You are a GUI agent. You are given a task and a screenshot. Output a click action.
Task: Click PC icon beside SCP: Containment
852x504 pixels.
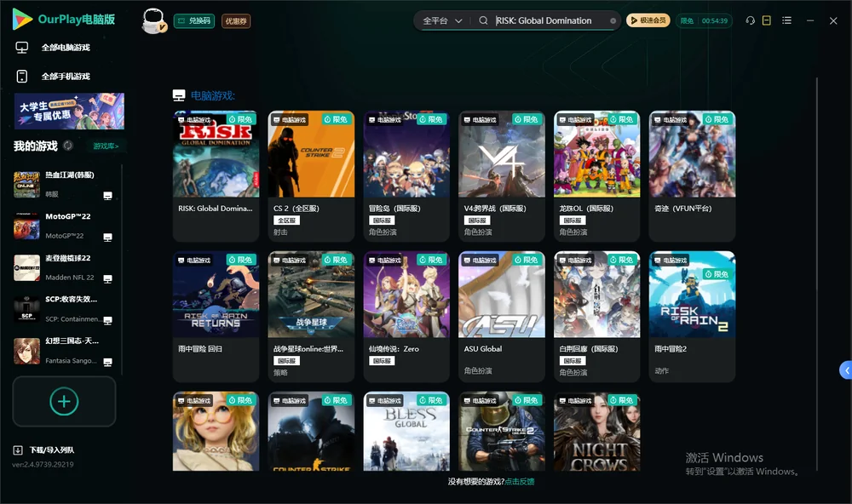tap(107, 320)
